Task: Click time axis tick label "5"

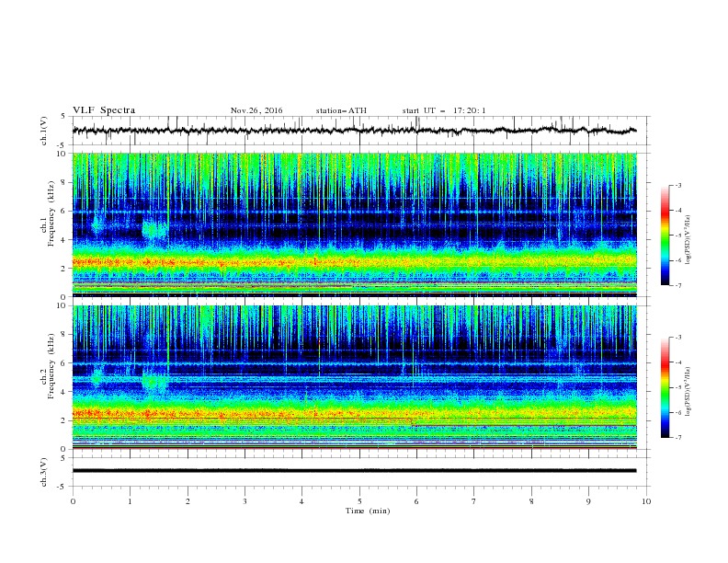Action: (x=359, y=501)
